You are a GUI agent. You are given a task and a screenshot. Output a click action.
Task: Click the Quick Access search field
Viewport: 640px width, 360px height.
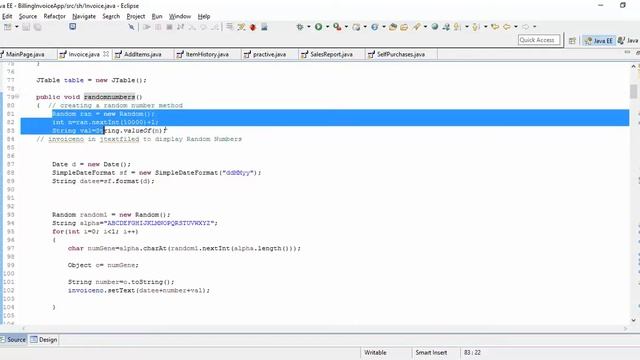[x=539, y=40]
